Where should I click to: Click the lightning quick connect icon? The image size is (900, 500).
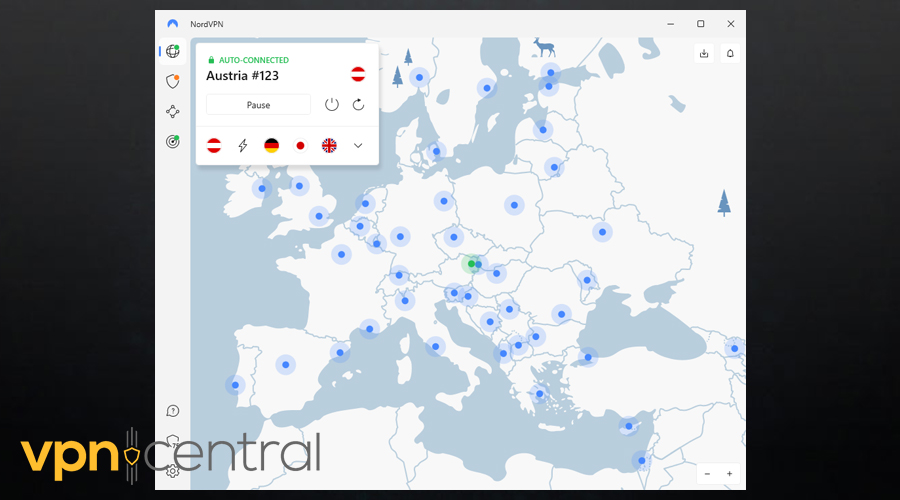click(243, 146)
